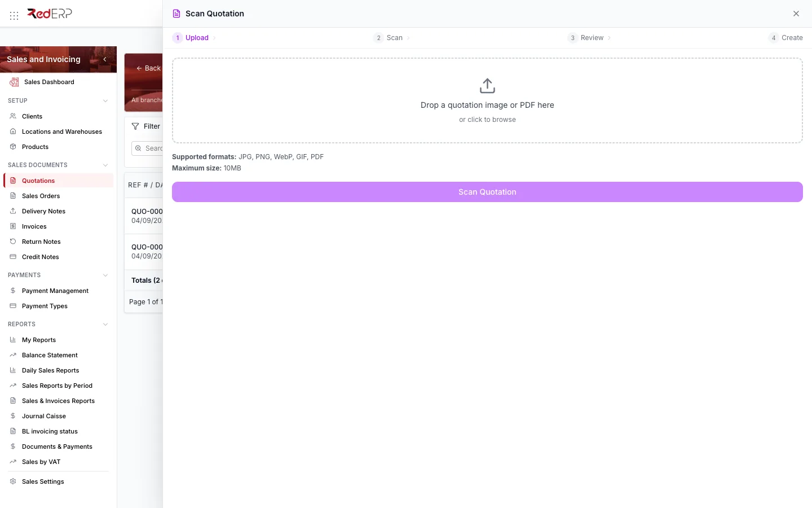812x508 pixels.
Task: Collapse the PAYMENTS section
Action: pyautogui.click(x=105, y=275)
